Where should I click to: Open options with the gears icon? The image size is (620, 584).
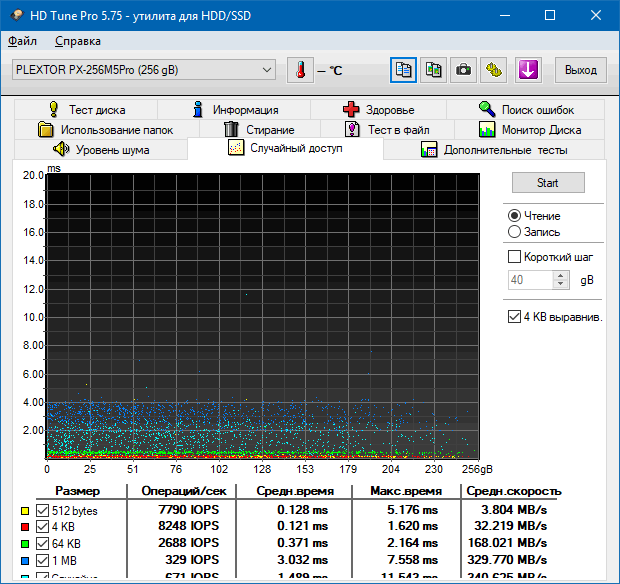coord(493,70)
